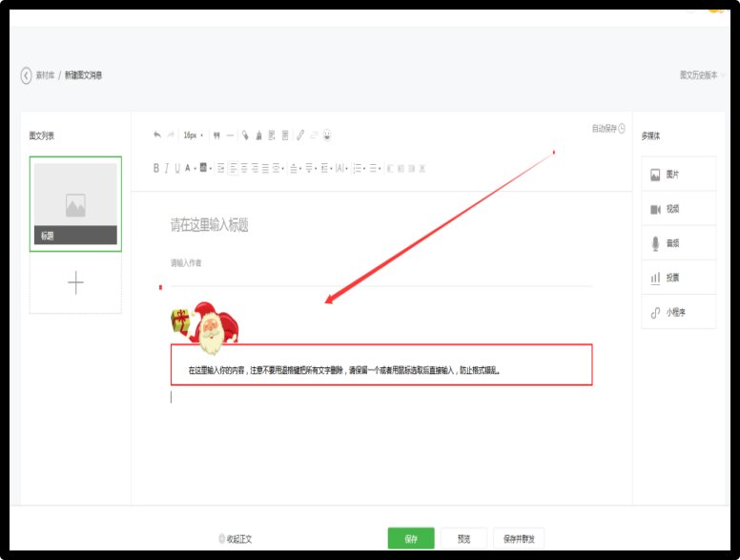Undo the last edit
This screenshot has height=560, width=740.
coord(157,135)
